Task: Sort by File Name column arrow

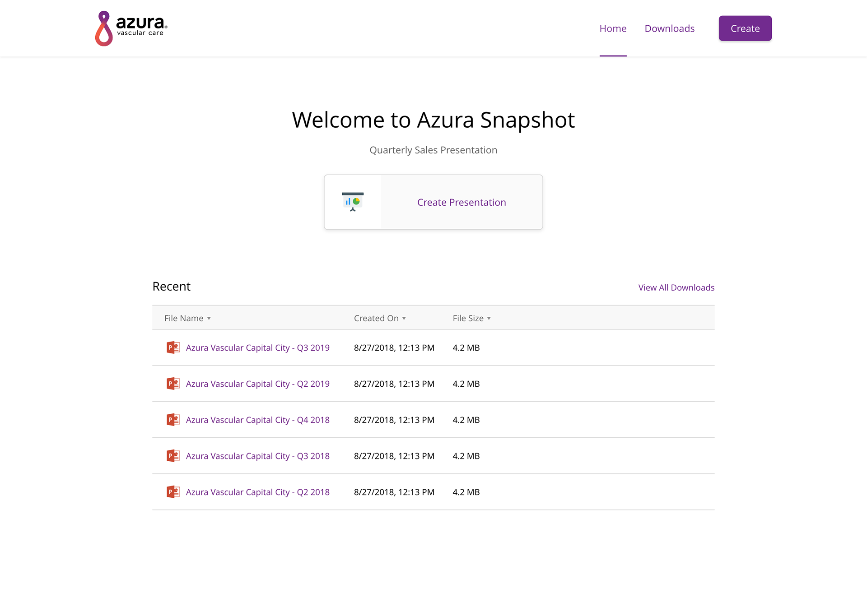Action: 209,319
